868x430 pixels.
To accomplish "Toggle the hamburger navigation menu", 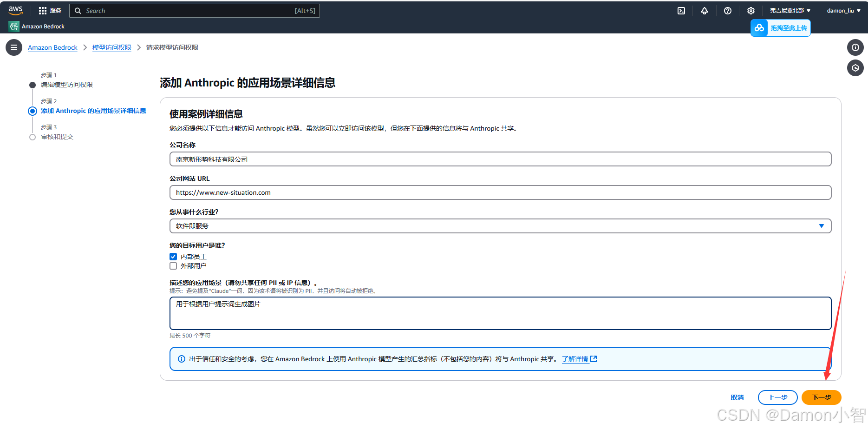I will (14, 47).
